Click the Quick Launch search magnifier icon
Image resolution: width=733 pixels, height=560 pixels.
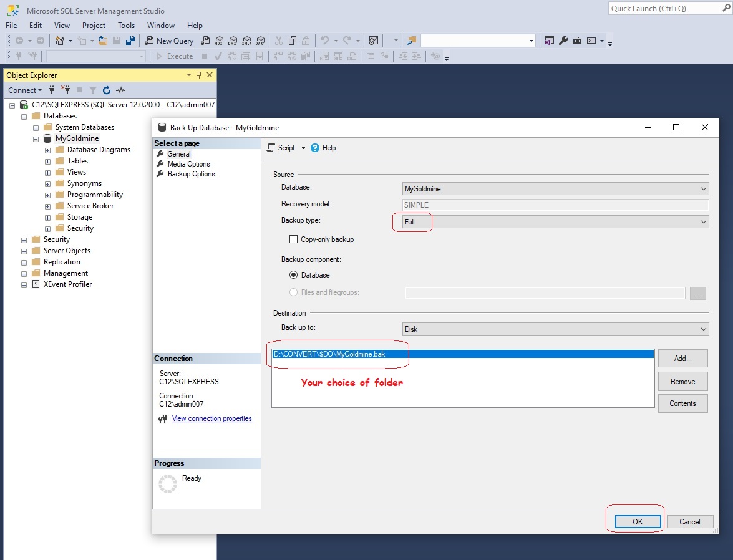(x=727, y=8)
